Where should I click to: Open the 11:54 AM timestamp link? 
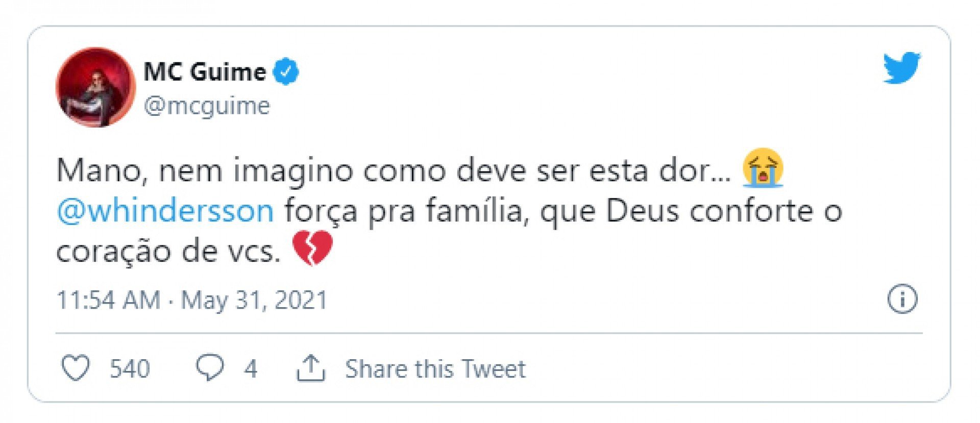[108, 300]
